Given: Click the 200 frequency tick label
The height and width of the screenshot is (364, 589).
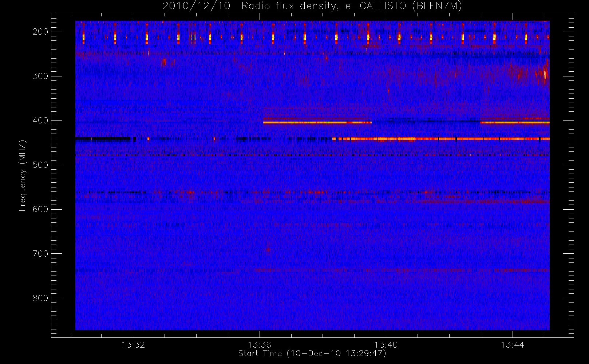Looking at the screenshot, I should pyautogui.click(x=40, y=32).
